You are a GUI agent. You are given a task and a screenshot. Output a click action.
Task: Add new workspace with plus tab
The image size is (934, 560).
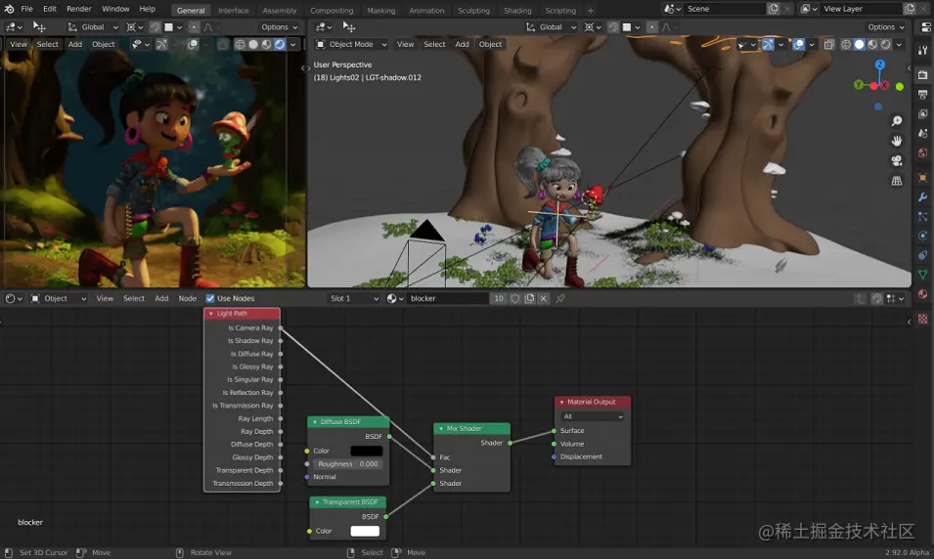591,10
